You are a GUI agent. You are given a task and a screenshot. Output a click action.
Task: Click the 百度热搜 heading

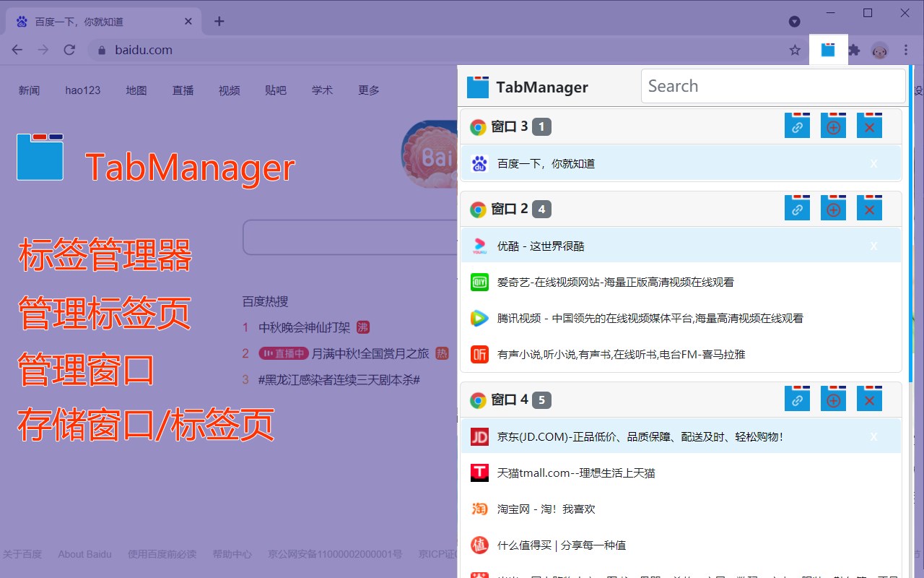click(265, 301)
